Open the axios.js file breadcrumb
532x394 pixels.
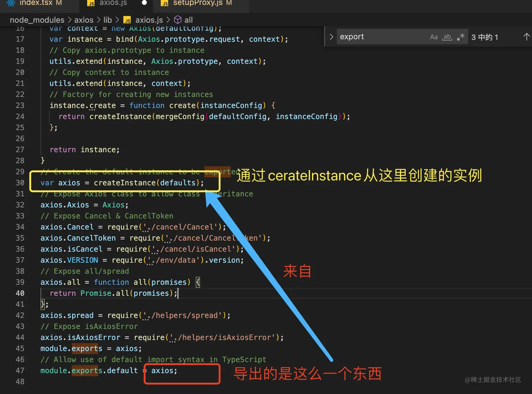click(x=149, y=20)
